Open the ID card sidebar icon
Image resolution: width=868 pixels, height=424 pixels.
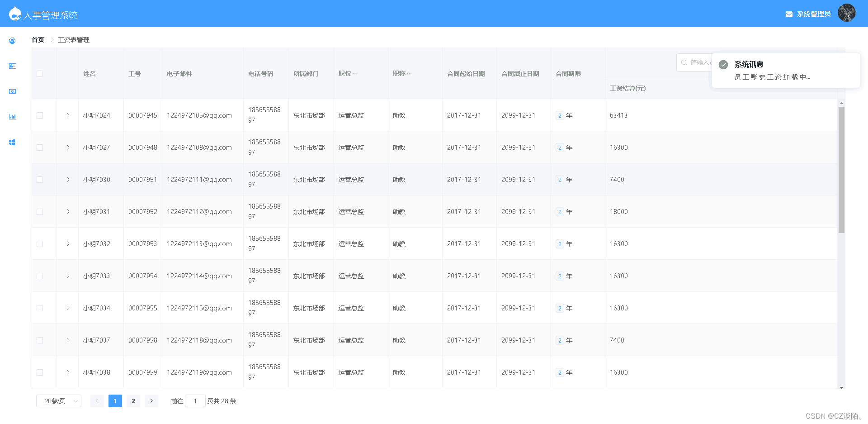13,66
